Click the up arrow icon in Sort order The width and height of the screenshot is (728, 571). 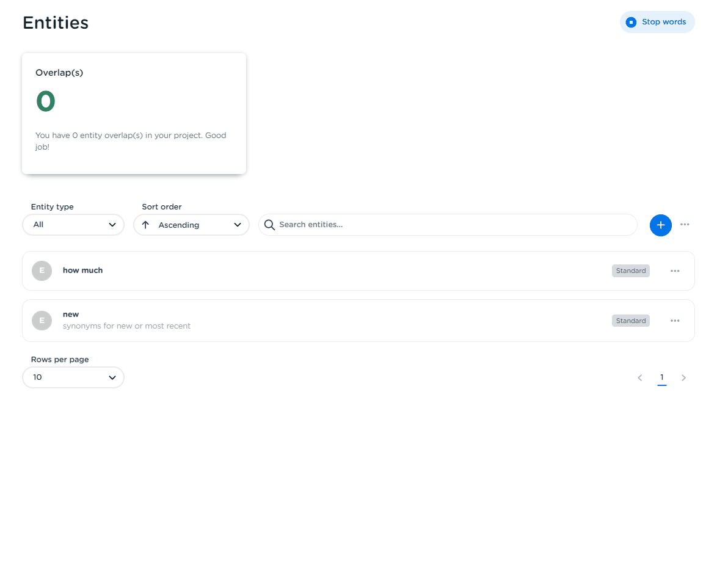coord(145,225)
